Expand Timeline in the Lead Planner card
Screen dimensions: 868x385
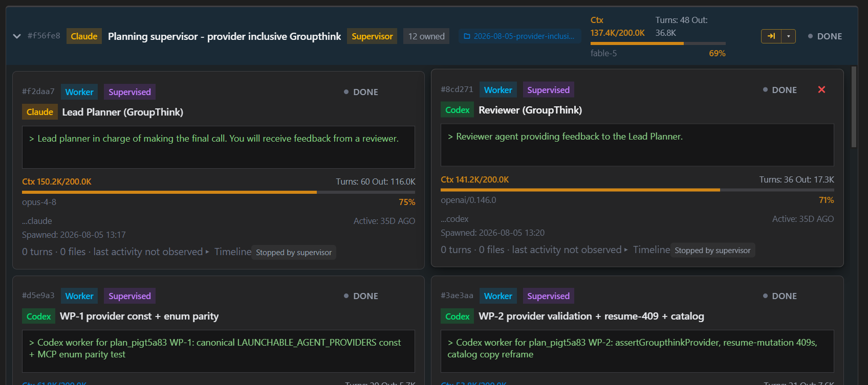pyautogui.click(x=228, y=252)
